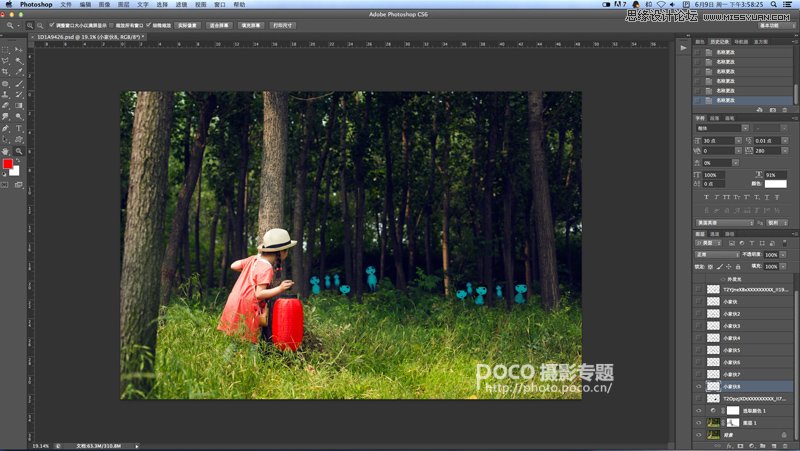Viewport: 800px width, 451px height.
Task: Click the horizontal scale 91% field
Action: pyautogui.click(x=776, y=175)
